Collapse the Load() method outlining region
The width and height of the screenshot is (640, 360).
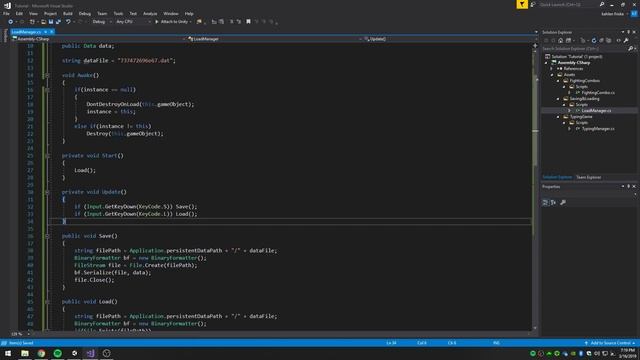[47, 302]
